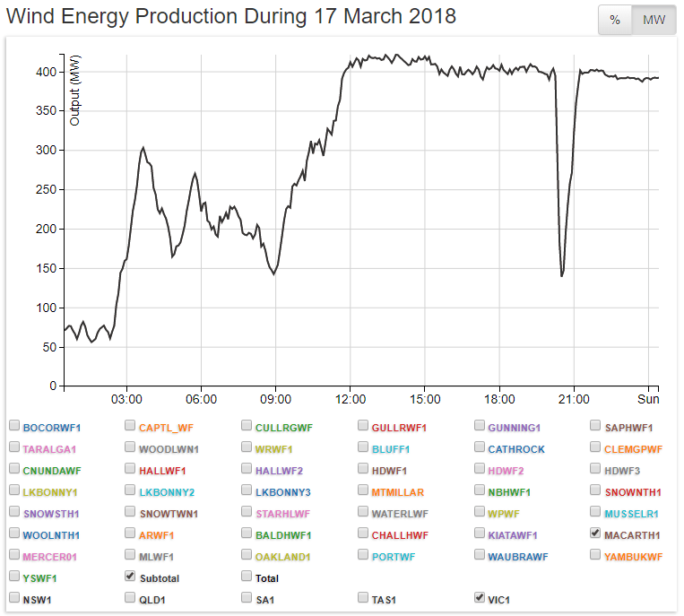Check the HALLWF1 wind farm box
This screenshot has height=616, width=684.
coord(131,468)
